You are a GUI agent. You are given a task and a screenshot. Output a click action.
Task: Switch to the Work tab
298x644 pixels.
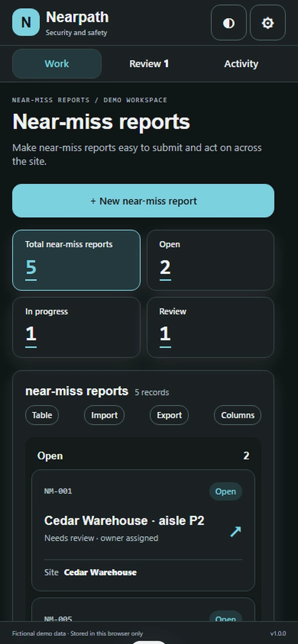[x=57, y=64]
